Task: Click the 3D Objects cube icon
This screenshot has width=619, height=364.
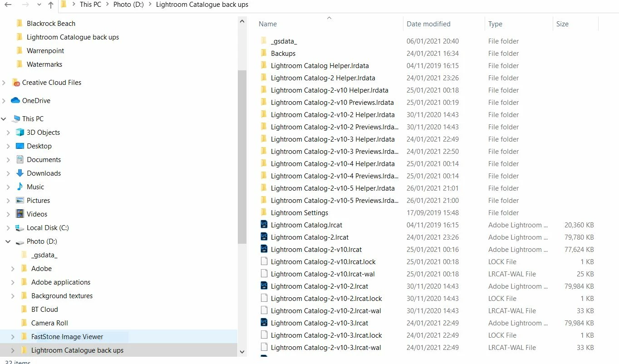Action: click(20, 133)
